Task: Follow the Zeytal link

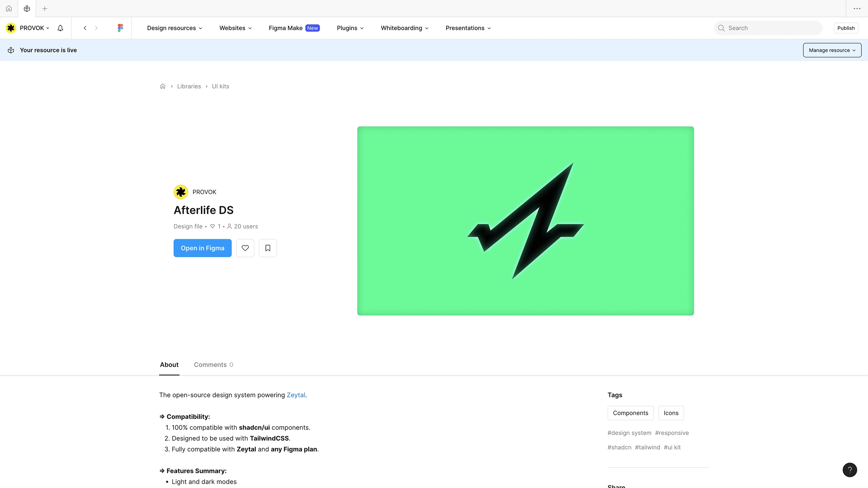Action: coord(296,395)
